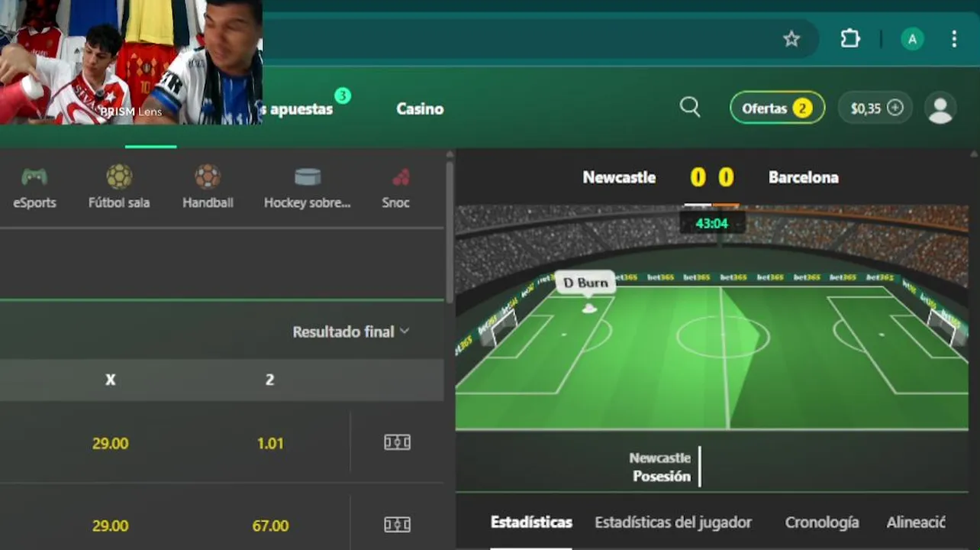Click the search magnifier icon
This screenshot has width=980, height=550.
click(x=690, y=108)
